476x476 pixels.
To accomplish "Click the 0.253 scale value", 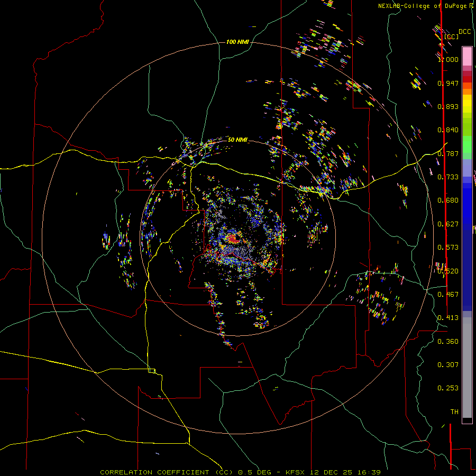I will point(448,388).
